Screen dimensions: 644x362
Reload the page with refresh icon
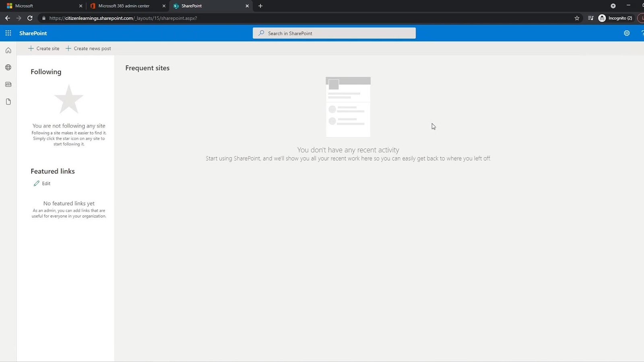coord(30,18)
